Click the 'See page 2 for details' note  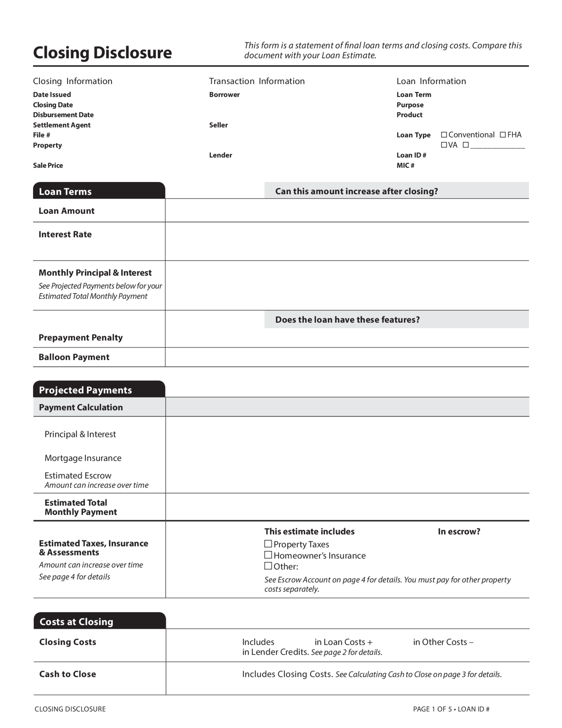tap(347, 652)
